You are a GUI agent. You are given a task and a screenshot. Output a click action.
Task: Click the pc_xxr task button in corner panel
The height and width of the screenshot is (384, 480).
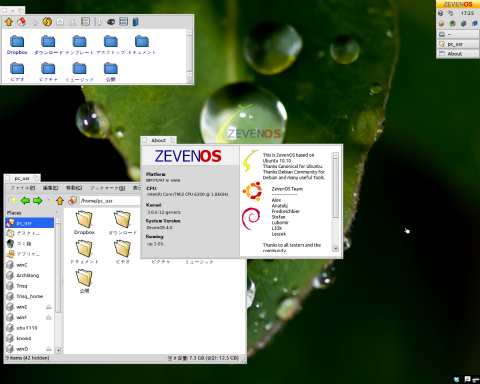pyautogui.click(x=457, y=44)
